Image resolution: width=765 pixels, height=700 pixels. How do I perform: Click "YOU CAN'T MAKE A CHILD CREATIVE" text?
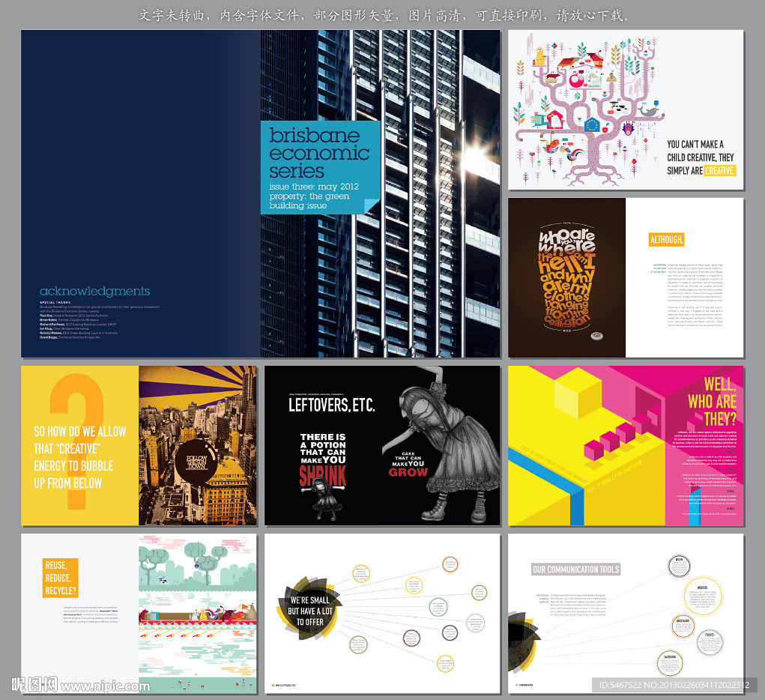pos(700,151)
